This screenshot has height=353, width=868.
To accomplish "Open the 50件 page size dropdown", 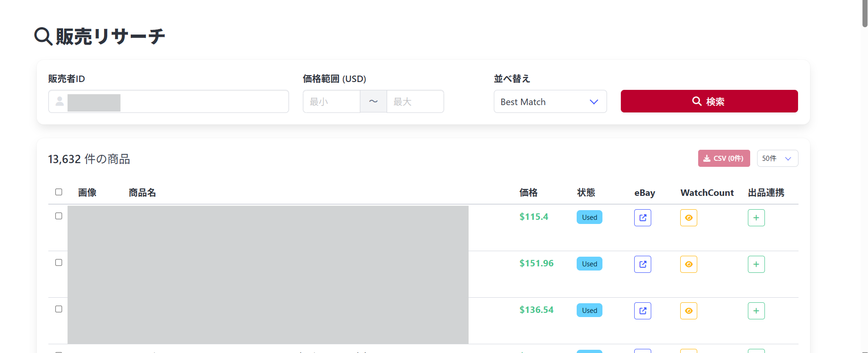I will click(x=777, y=159).
